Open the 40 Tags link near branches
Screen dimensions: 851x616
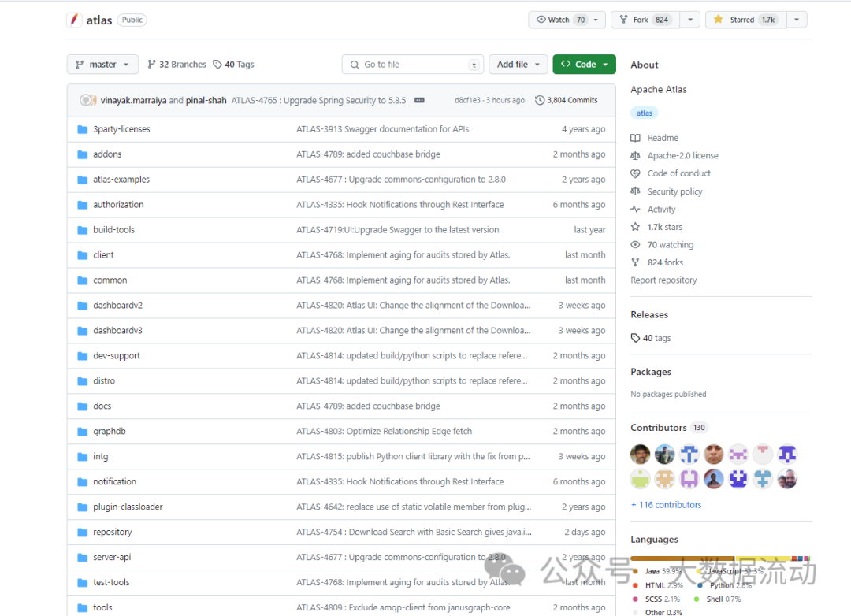click(x=234, y=64)
